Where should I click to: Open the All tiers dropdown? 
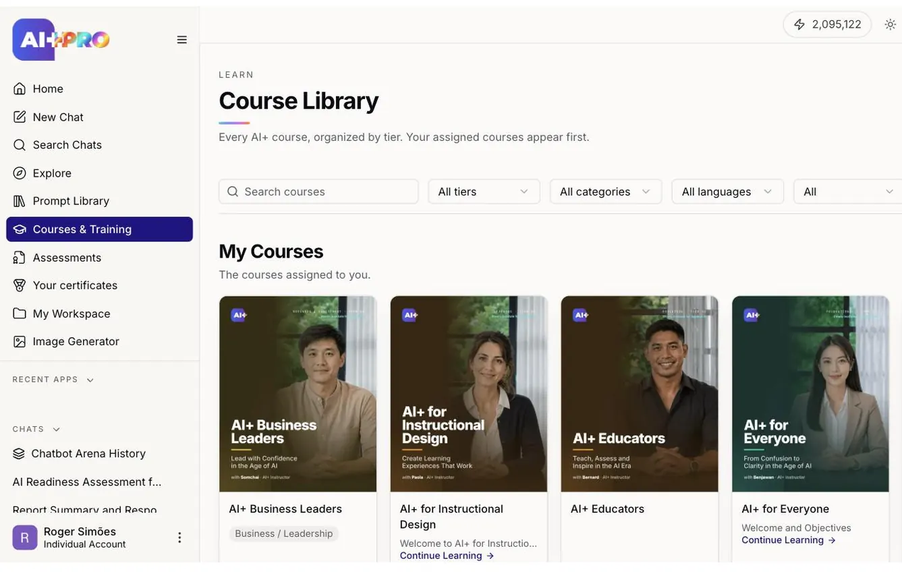[x=484, y=192]
